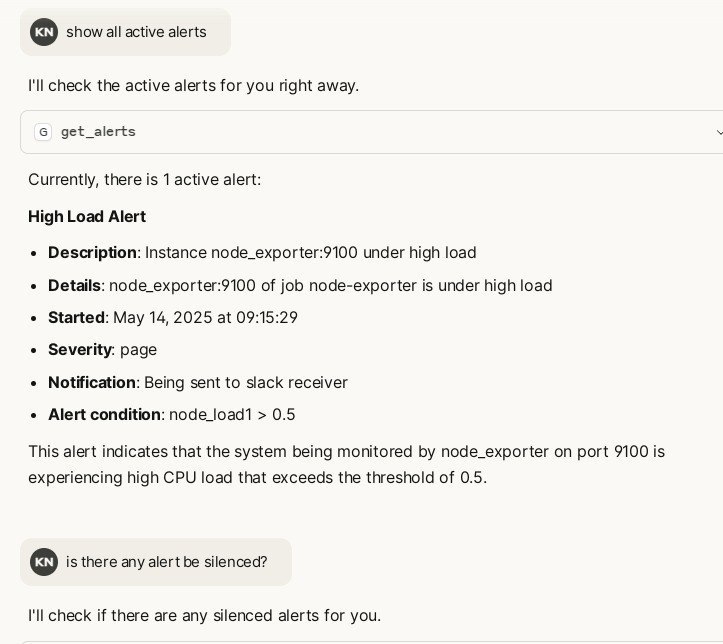This screenshot has width=723, height=644.
Task: Click the 'node_load1 > 0.5' condition text
Action: [232, 414]
